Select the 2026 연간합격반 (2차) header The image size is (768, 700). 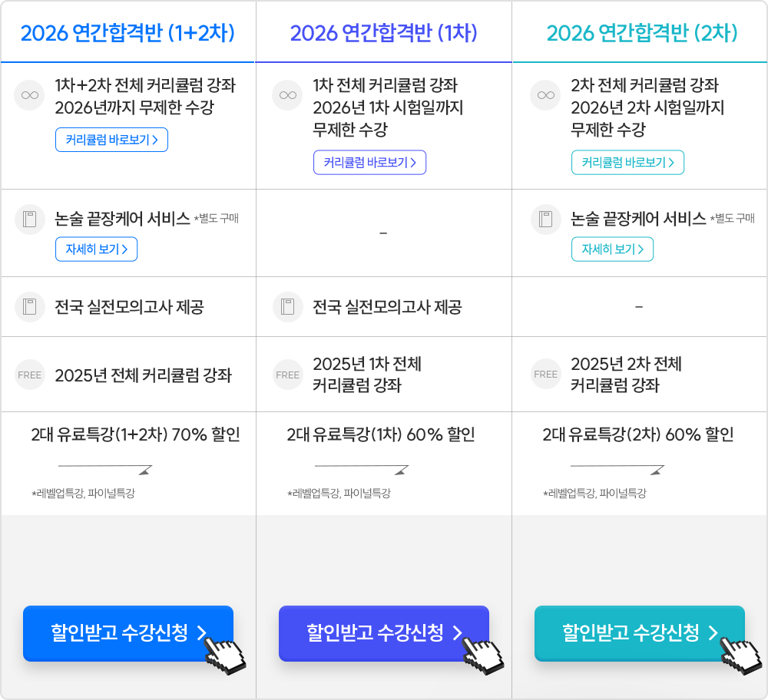coord(641,33)
